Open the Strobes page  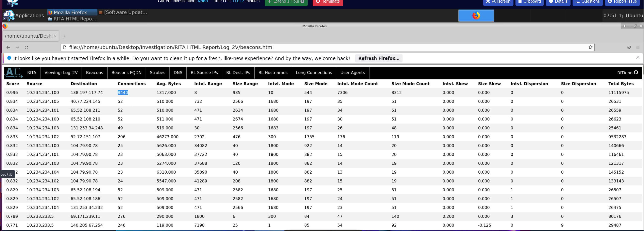[x=157, y=73]
